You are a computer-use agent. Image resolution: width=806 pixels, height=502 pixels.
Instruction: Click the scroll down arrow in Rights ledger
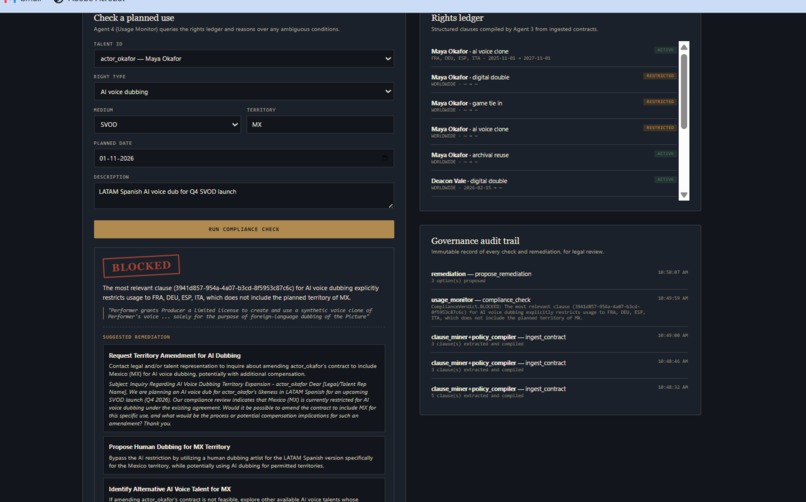click(x=684, y=195)
